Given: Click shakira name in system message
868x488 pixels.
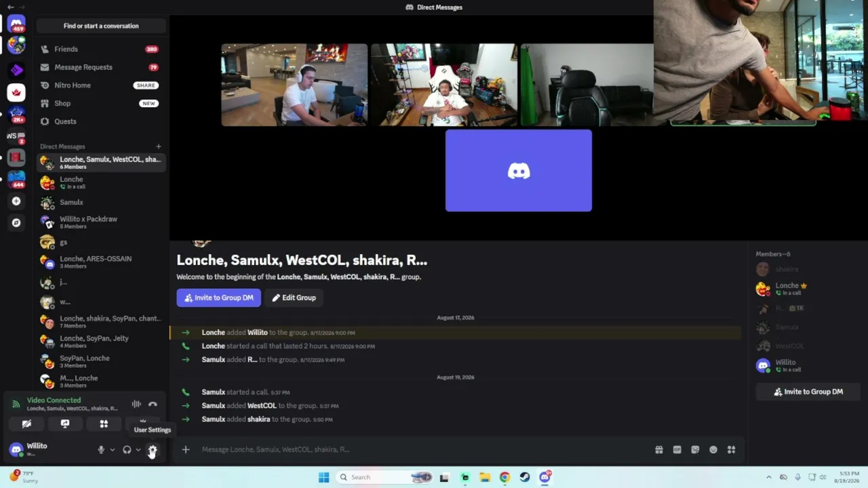Looking at the screenshot, I should coord(258,420).
